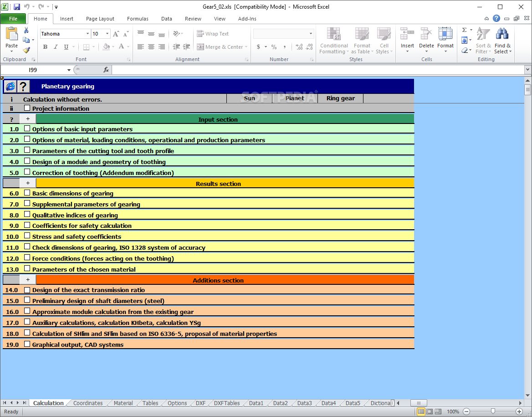Check Correction of toothing checkbox
532x417 pixels.
27,172
